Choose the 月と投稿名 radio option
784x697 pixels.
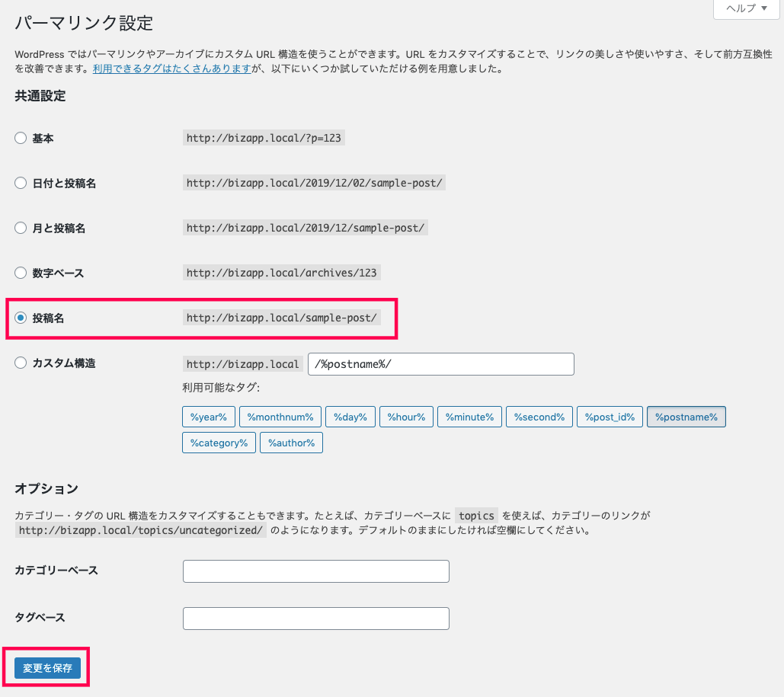(21, 228)
